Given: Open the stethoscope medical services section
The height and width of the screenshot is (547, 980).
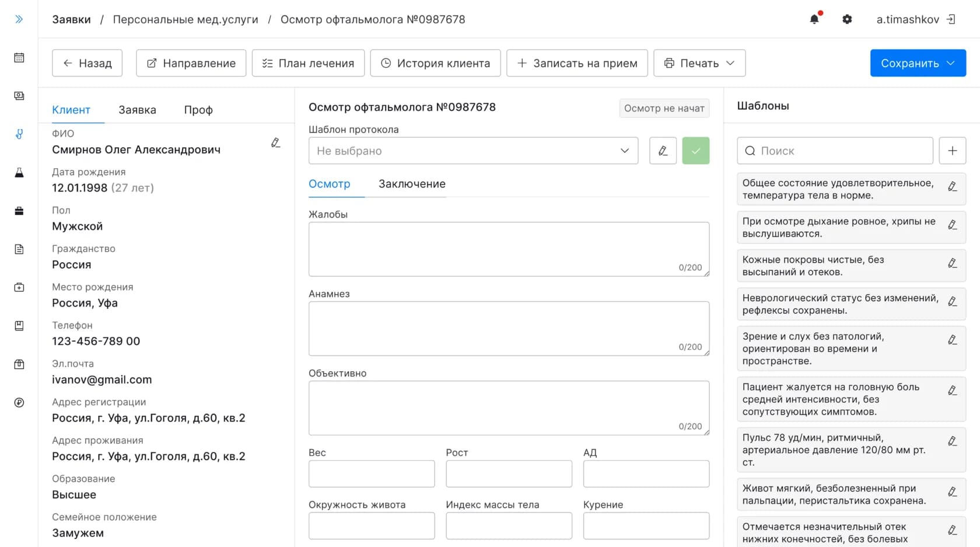Looking at the screenshot, I should pyautogui.click(x=19, y=134).
